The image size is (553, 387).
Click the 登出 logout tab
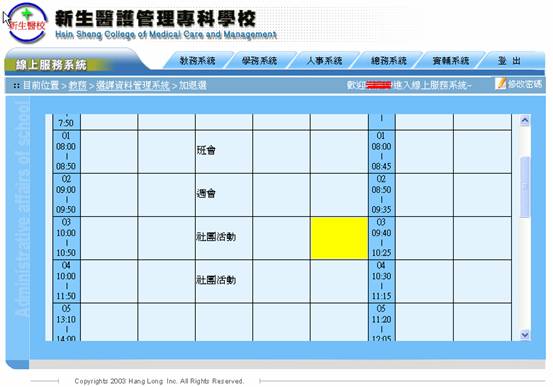[510, 60]
